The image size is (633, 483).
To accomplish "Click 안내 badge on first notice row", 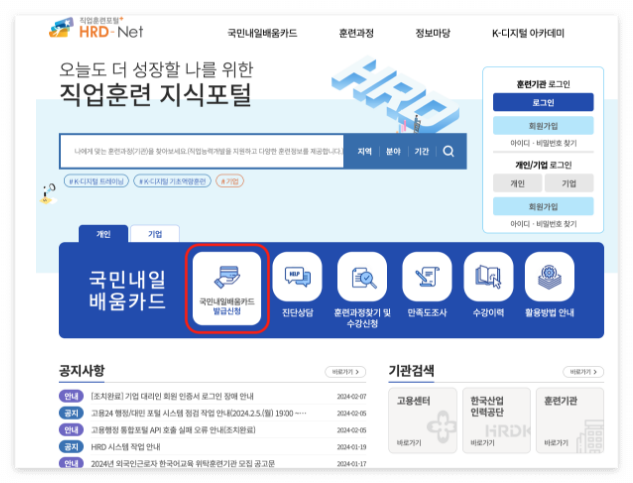I will coord(71,396).
